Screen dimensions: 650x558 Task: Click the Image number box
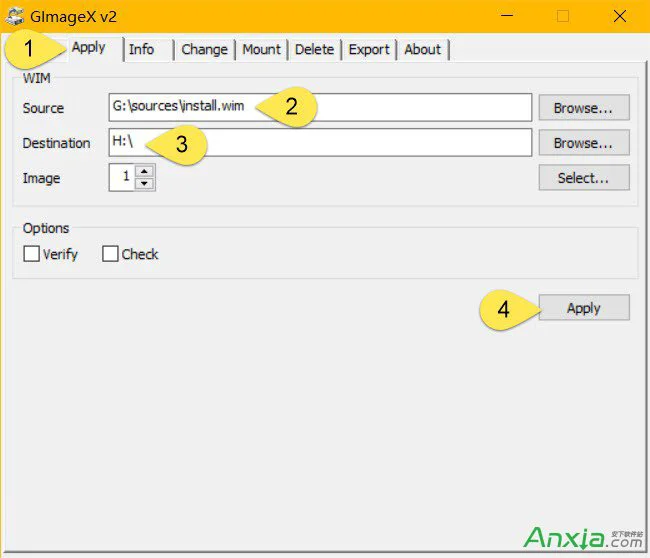click(x=121, y=178)
